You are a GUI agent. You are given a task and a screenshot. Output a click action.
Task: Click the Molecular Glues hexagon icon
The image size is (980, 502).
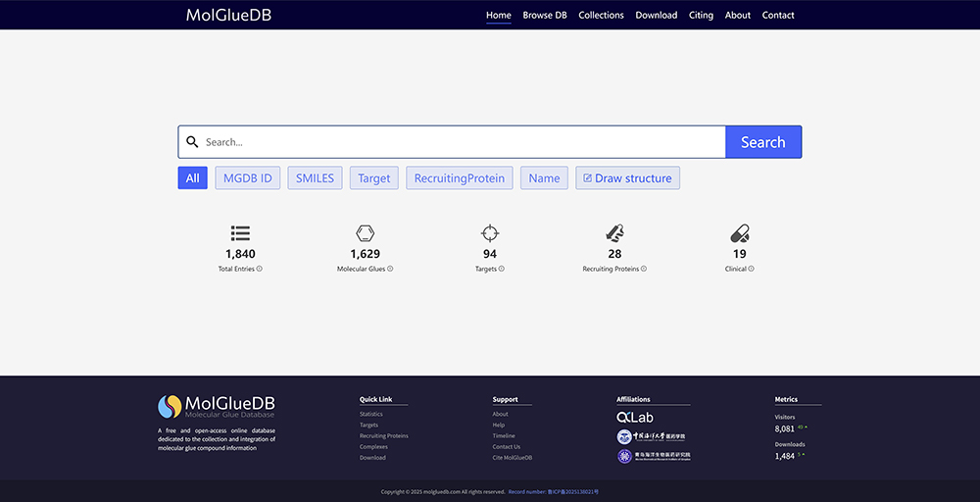coord(365,233)
